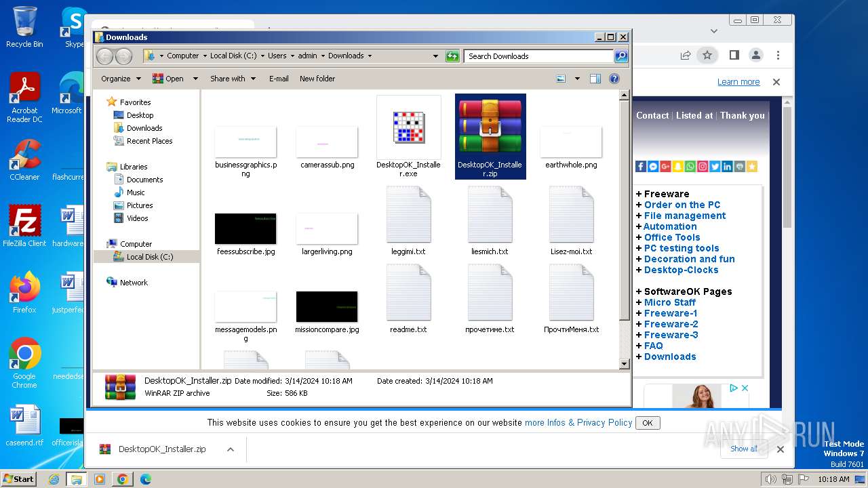Toggle the preview pane button
The width and height of the screenshot is (868, 488).
coord(595,79)
